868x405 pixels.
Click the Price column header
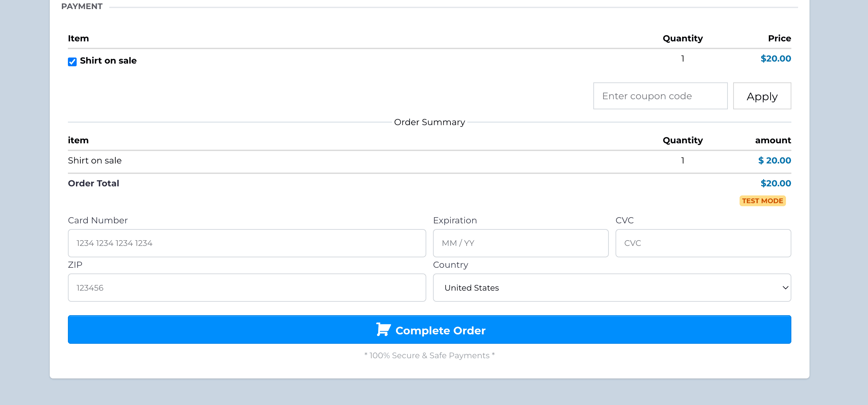(x=779, y=38)
